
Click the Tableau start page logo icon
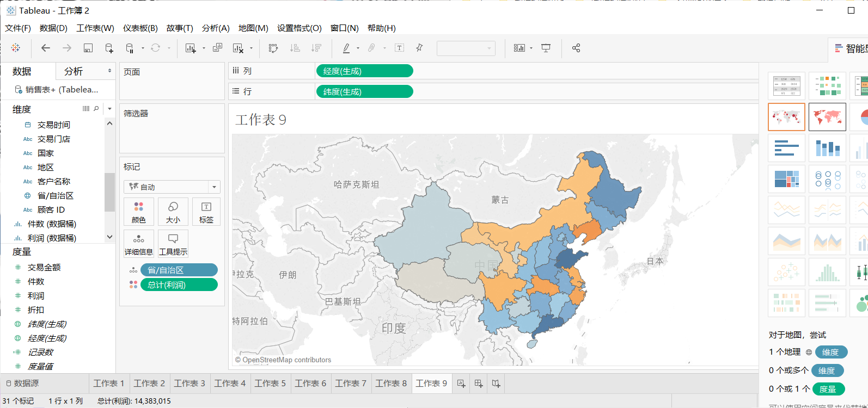[x=16, y=48]
